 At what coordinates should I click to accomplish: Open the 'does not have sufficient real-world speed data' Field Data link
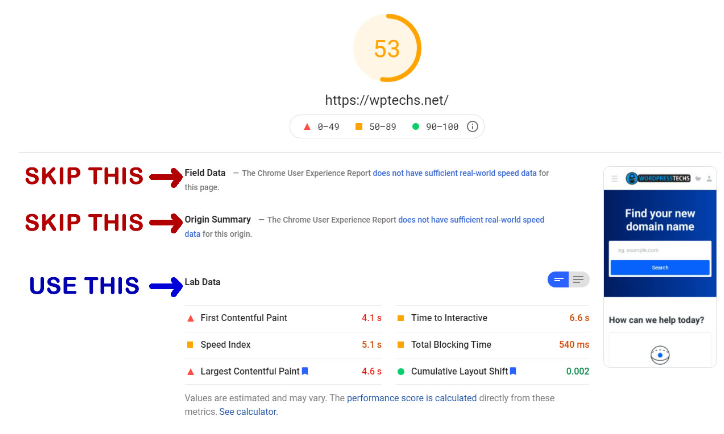454,173
